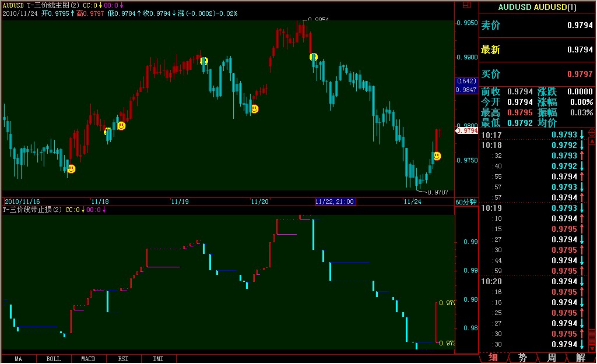Click the 0.9950 axis price label

coord(467,23)
